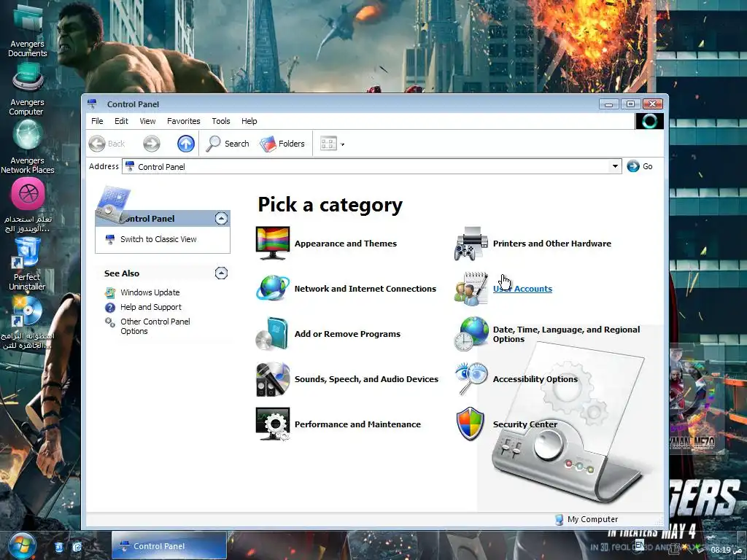The height and width of the screenshot is (560, 747).
Task: Click the Security Center shield icon
Action: point(471,424)
